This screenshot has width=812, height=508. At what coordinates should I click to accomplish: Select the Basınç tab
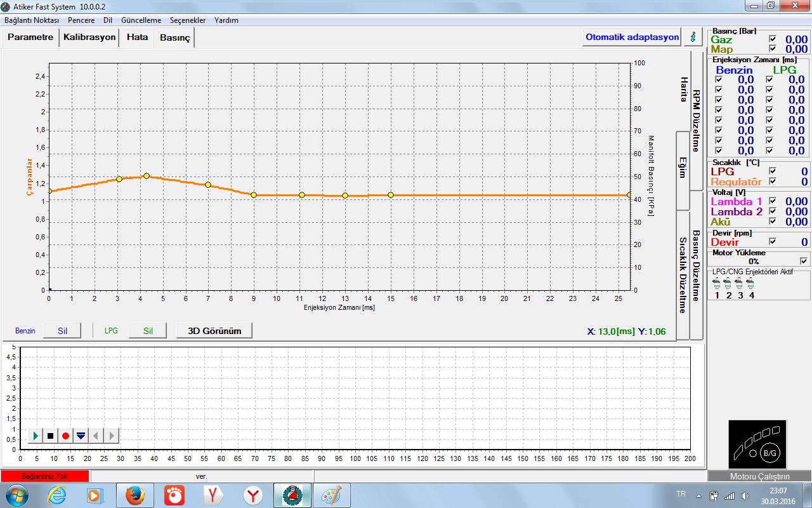[175, 38]
